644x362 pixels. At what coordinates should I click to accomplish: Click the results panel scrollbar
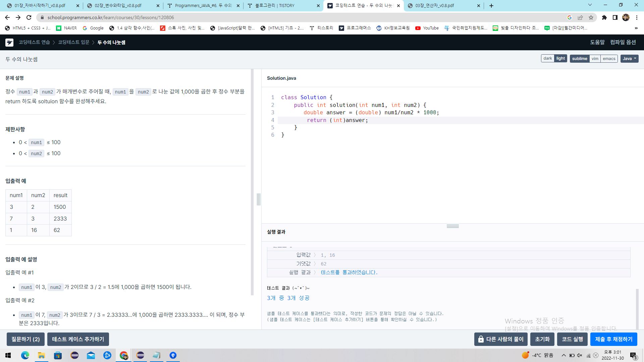[637, 308]
